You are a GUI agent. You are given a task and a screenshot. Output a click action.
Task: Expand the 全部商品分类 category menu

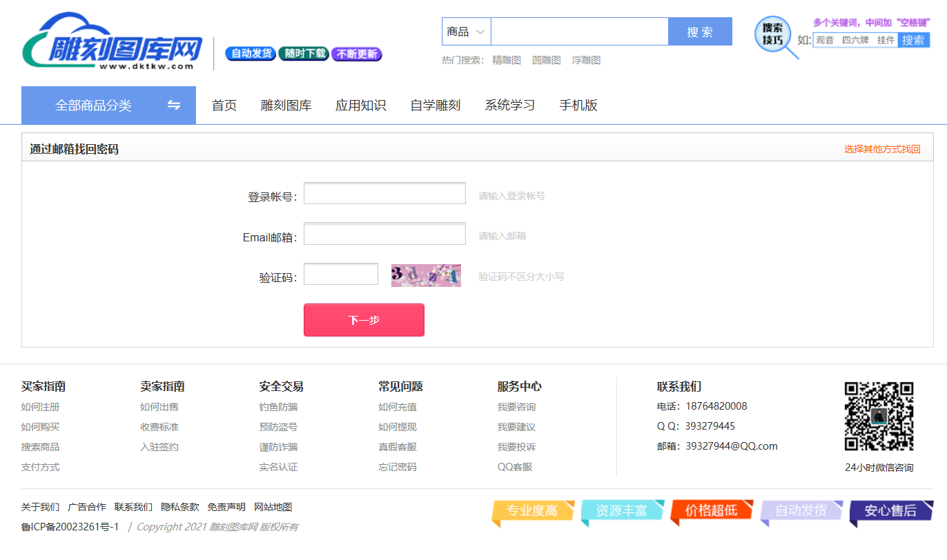(x=108, y=105)
